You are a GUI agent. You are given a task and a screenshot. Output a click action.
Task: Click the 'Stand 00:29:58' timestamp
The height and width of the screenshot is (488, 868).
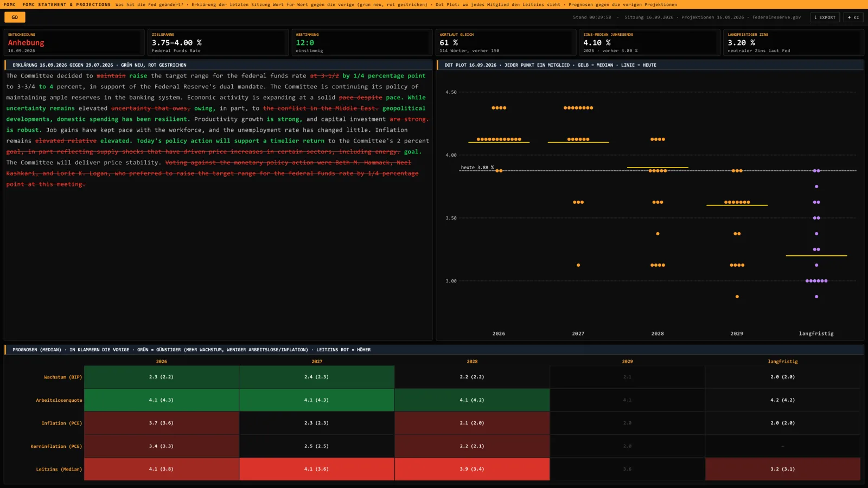pos(592,17)
